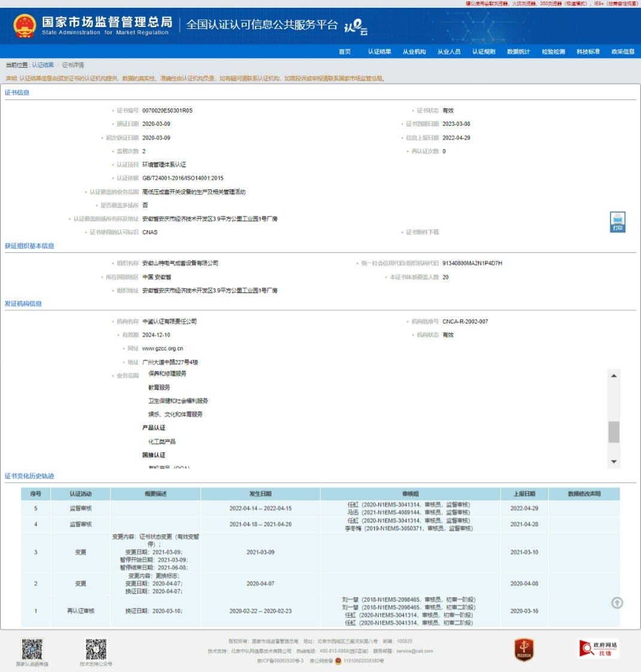Click 保养和修理服务 in the 业务范围 list
Viewport: 641px width, 672px height.
[x=168, y=374]
